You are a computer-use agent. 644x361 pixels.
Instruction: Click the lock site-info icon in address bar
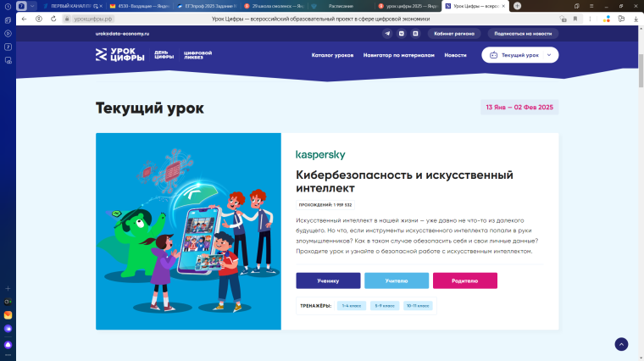click(x=67, y=19)
